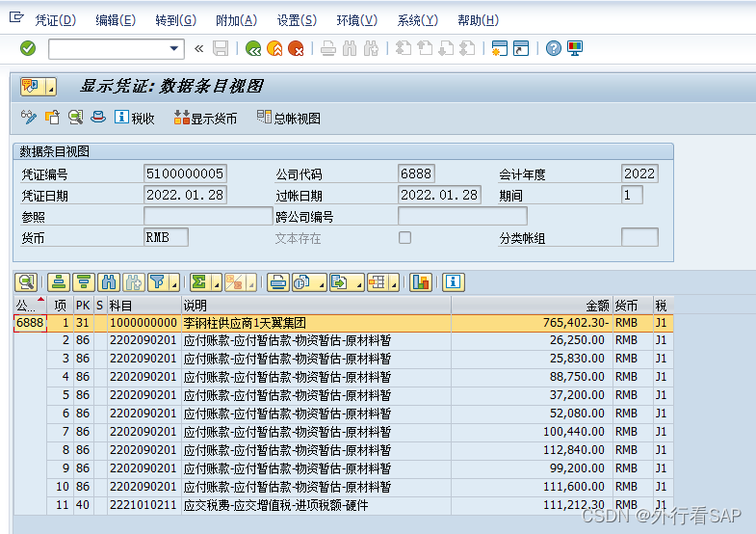Click the Select Line Item magnifier icon
Screen dimensions: 756x534
point(75,118)
